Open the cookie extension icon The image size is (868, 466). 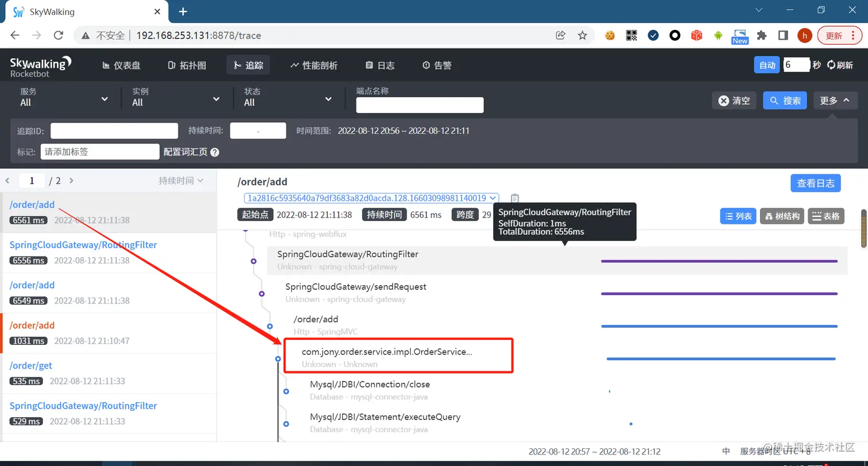coord(610,36)
